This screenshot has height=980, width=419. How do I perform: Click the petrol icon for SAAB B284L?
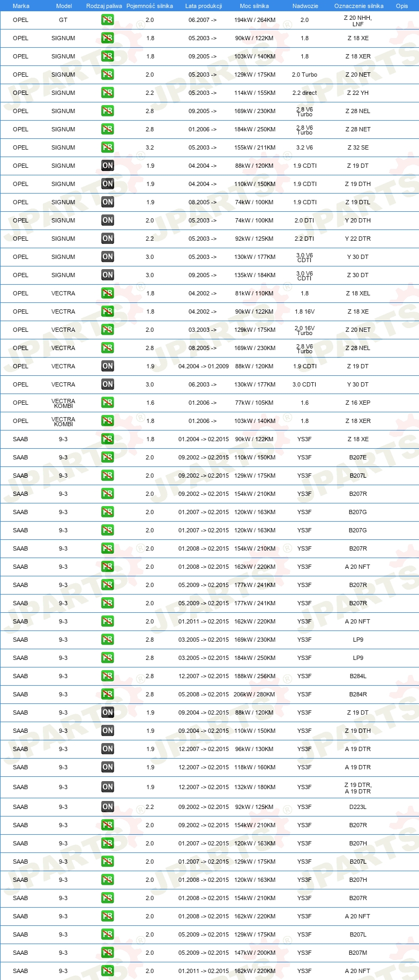(108, 676)
